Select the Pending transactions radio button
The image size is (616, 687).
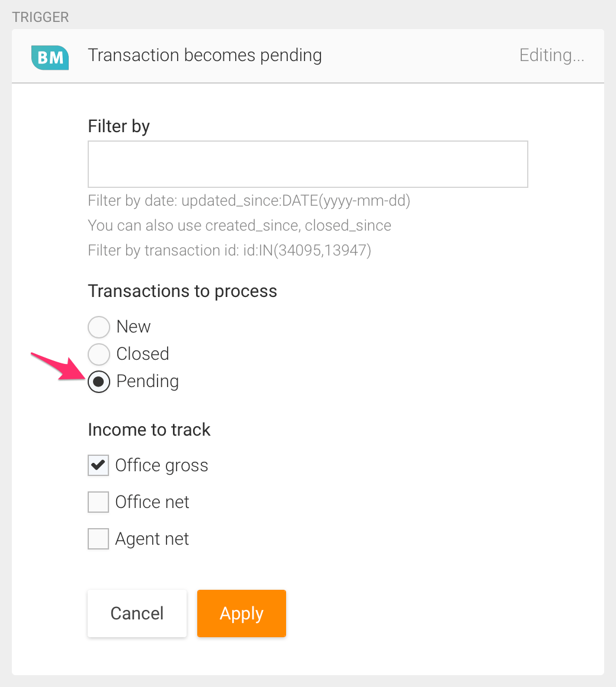(x=99, y=382)
